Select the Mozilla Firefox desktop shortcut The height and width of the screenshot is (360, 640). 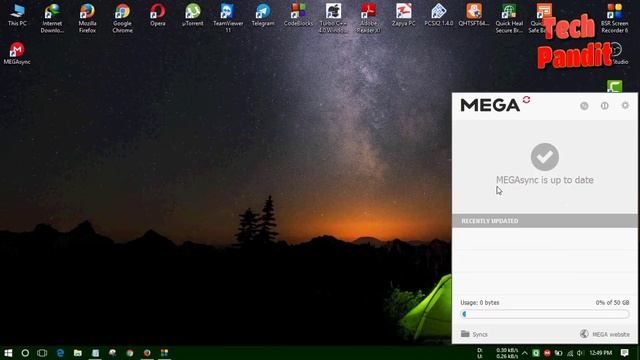(87, 18)
